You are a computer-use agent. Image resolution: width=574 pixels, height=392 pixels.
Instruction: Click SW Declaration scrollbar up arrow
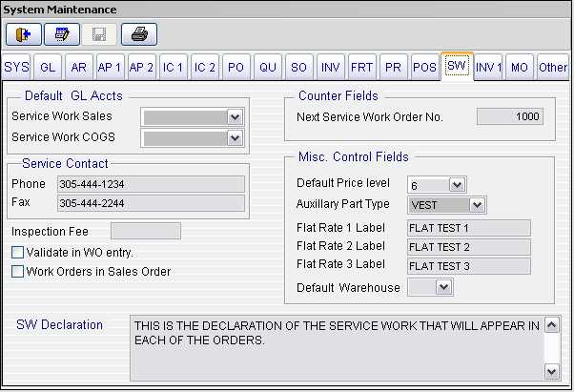tap(552, 324)
